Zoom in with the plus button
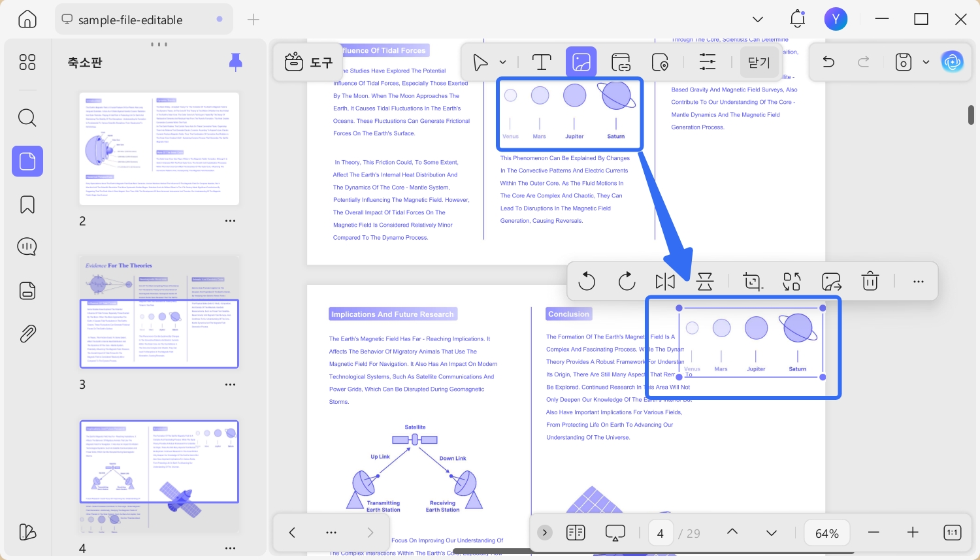Viewport: 980px width, 560px height. pos(913,533)
